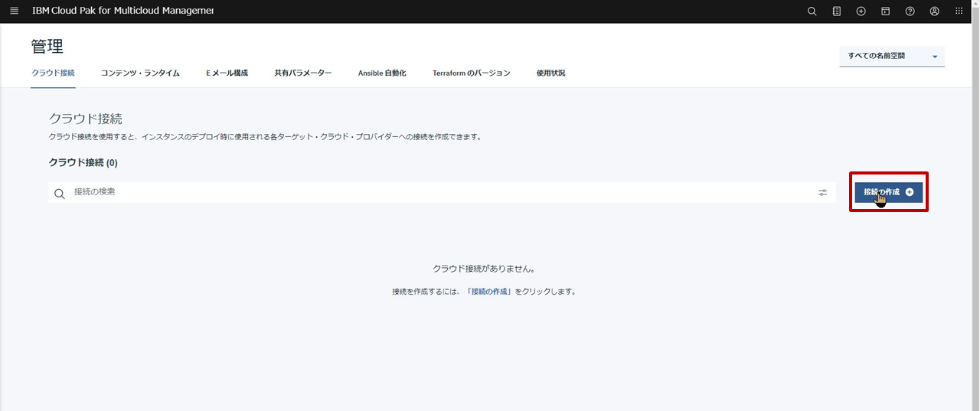
Task: Click the クラウド接続 (0) count label
Action: pos(83,163)
